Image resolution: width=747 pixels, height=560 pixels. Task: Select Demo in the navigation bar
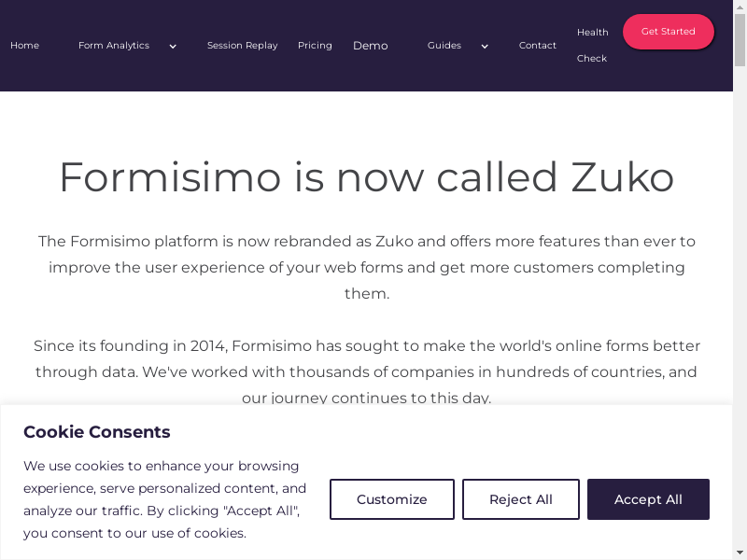tap(370, 46)
